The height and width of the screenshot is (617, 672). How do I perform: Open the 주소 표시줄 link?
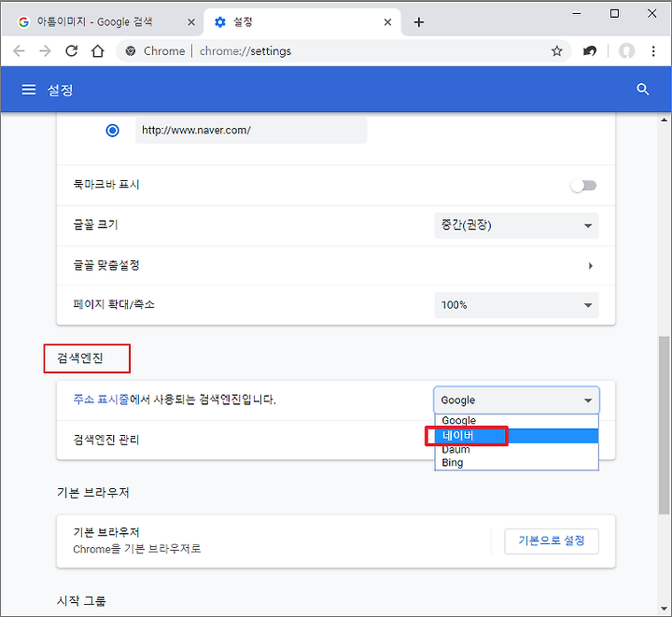101,400
